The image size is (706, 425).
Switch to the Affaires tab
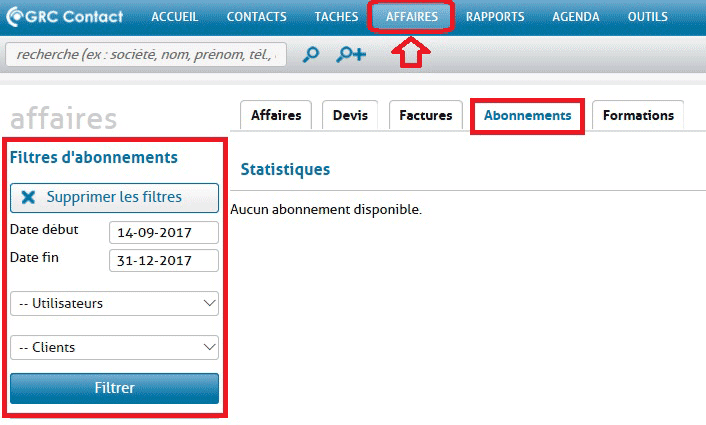(x=277, y=116)
